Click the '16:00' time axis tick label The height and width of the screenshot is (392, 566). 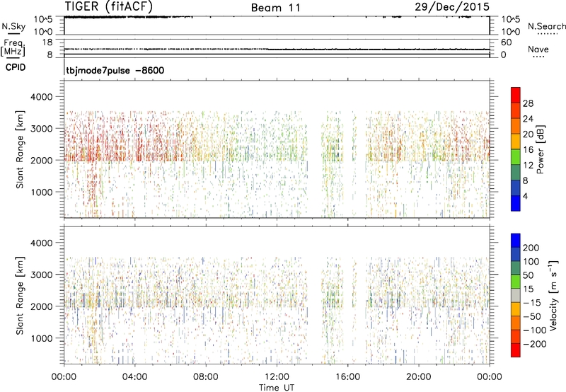click(347, 377)
